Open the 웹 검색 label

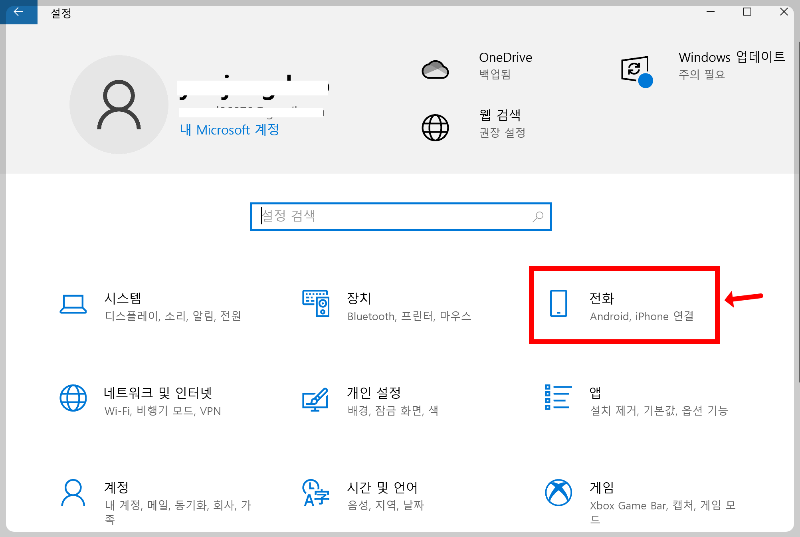500,115
